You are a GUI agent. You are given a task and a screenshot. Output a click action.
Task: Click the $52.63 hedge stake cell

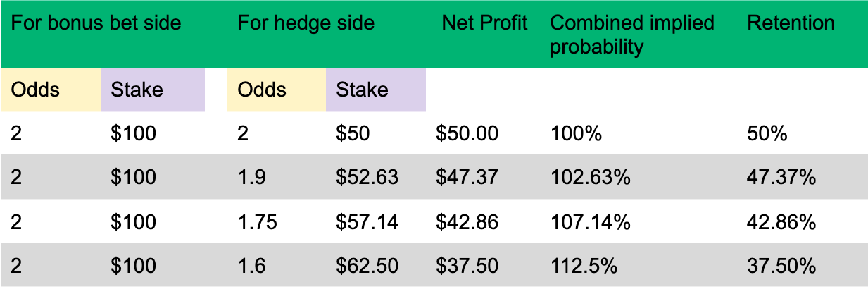coord(367,178)
